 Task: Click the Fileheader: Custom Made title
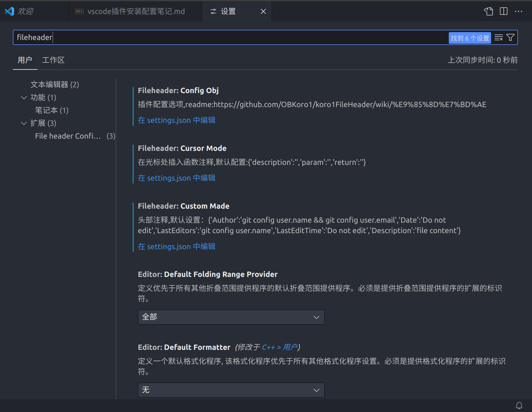click(184, 206)
